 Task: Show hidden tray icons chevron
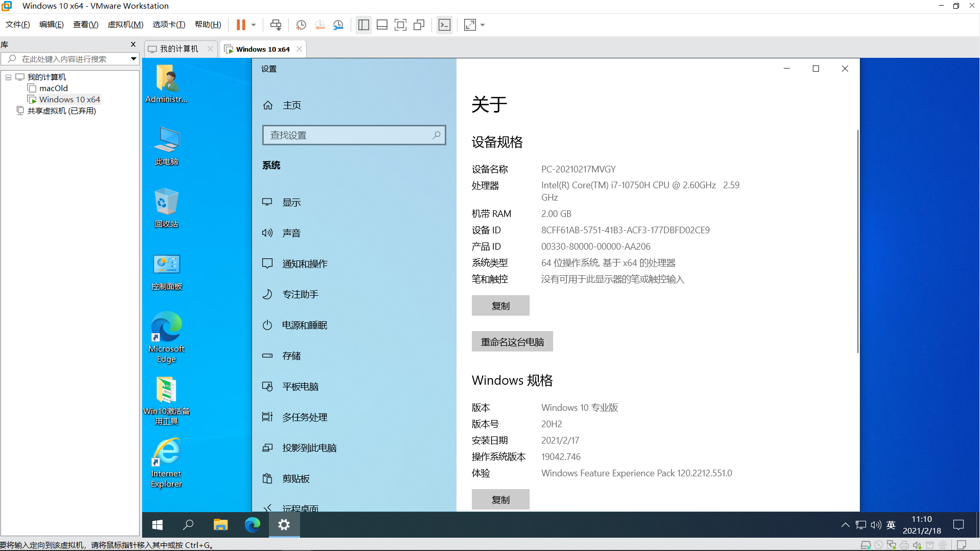click(x=845, y=524)
